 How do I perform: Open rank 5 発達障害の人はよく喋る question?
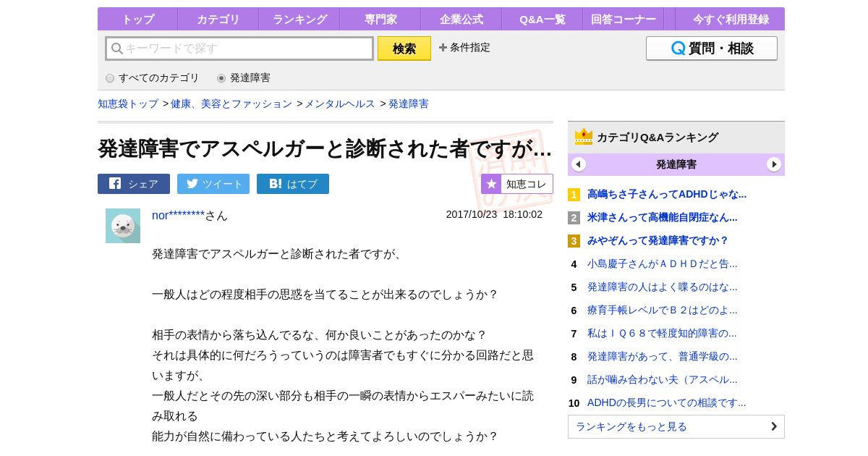point(663,287)
